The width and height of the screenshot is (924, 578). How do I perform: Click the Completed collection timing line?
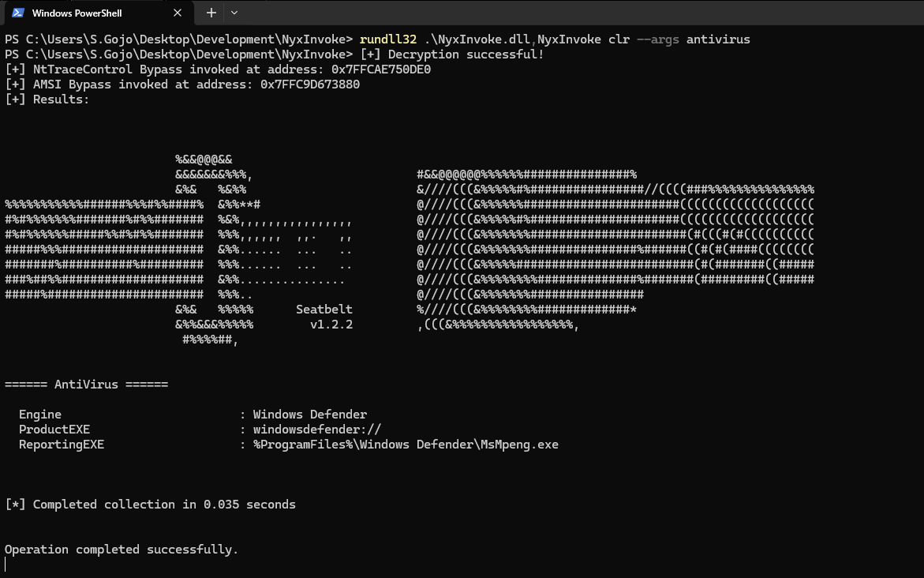[150, 504]
